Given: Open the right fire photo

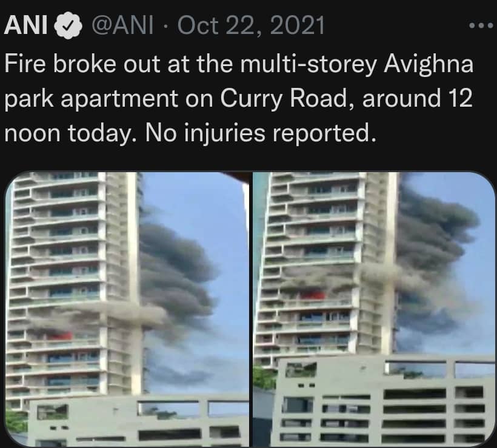Looking at the screenshot, I should tap(374, 309).
